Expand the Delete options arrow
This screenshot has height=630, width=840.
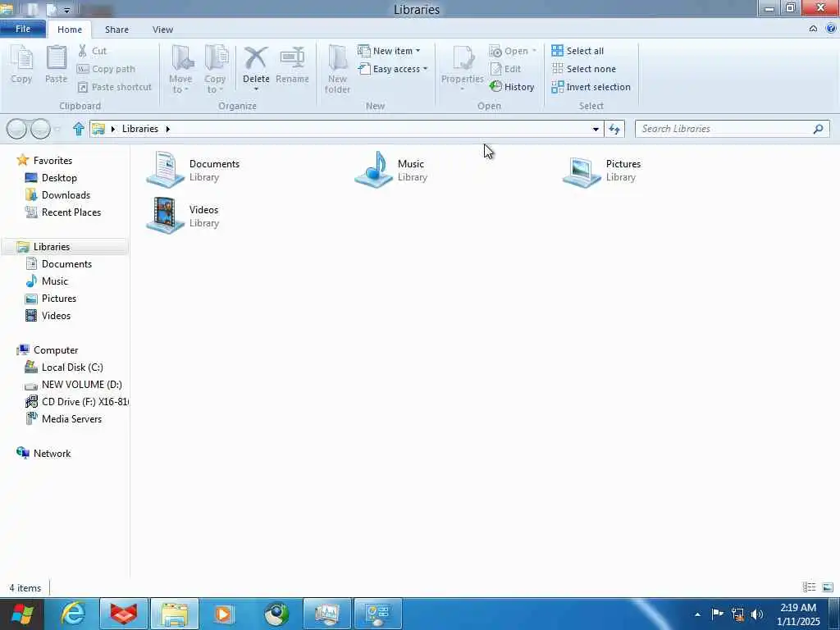click(256, 89)
